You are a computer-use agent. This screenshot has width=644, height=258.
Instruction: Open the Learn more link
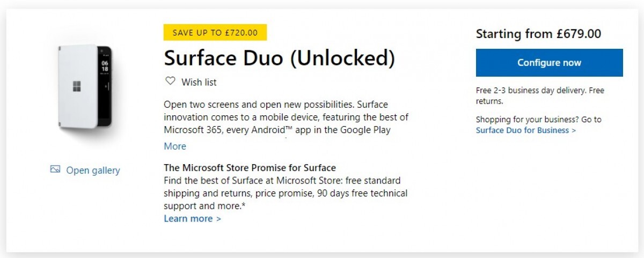[188, 218]
